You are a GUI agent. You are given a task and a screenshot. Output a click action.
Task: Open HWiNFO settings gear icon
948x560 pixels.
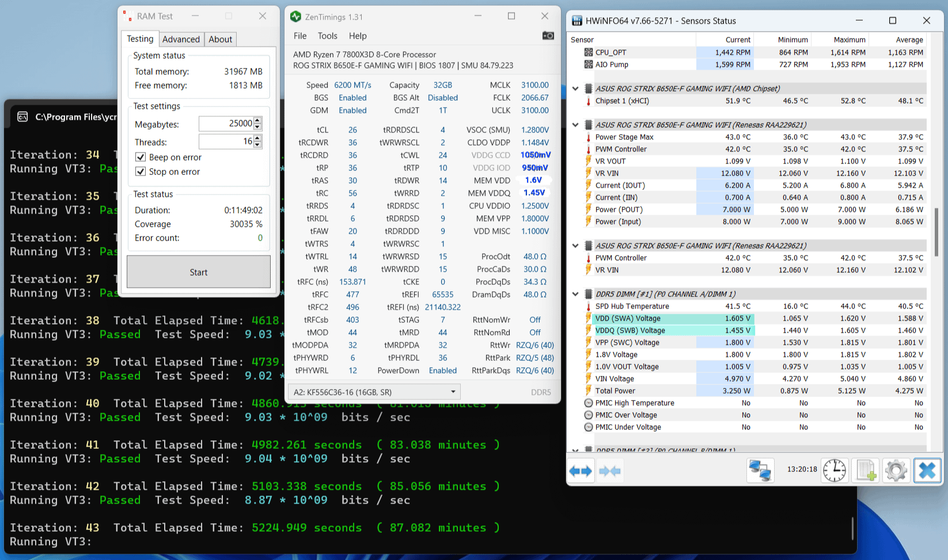coord(896,471)
